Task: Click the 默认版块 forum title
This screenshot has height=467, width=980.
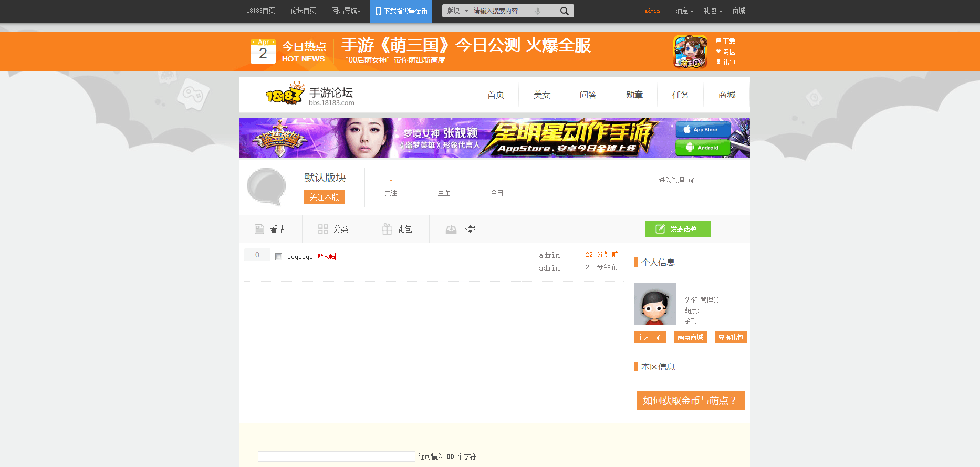Action: pos(325,178)
